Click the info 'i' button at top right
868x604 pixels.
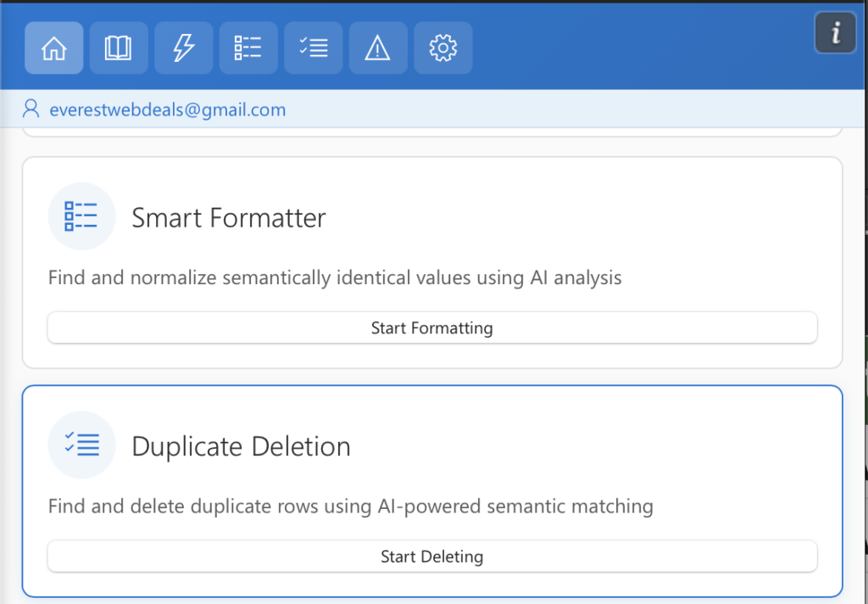coord(836,34)
